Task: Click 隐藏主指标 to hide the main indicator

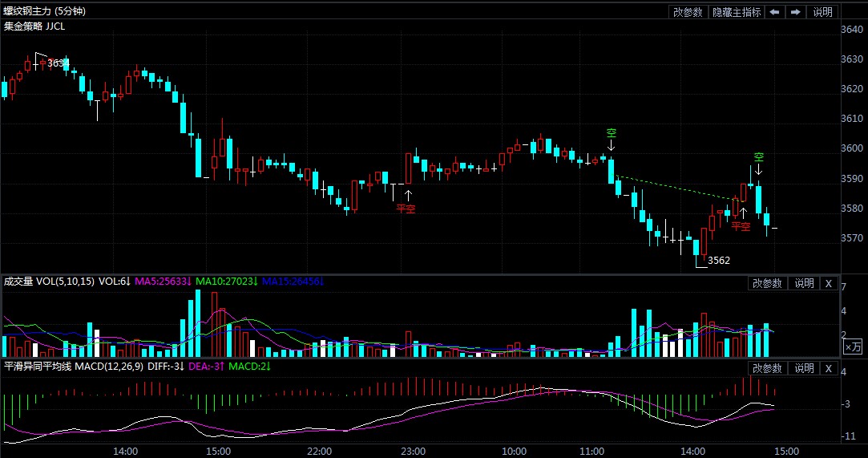Action: 737,11
